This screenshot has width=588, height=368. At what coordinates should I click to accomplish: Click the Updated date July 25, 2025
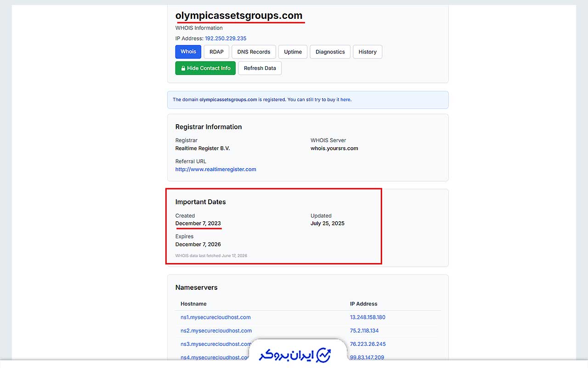[328, 224]
